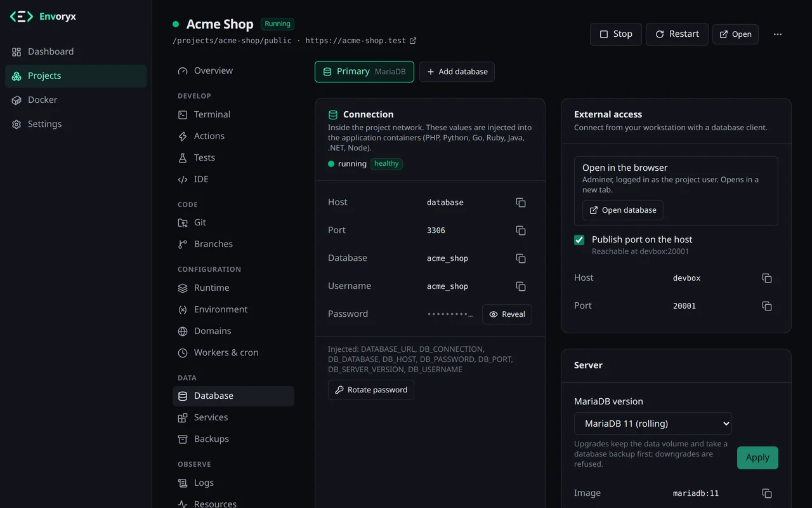Viewport: 812px width, 508px height.
Task: Click Add database button
Action: pyautogui.click(x=457, y=72)
